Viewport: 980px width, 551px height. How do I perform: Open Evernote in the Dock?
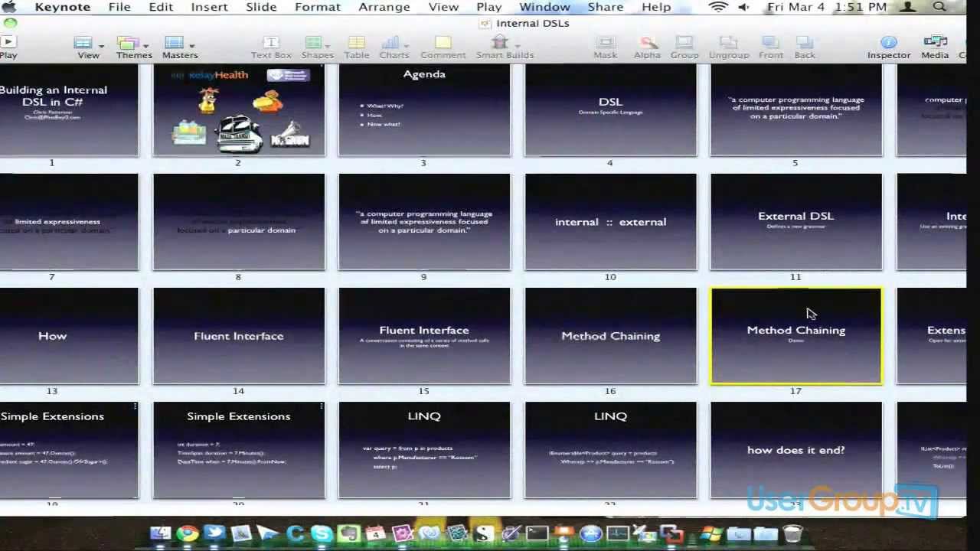tap(349, 533)
